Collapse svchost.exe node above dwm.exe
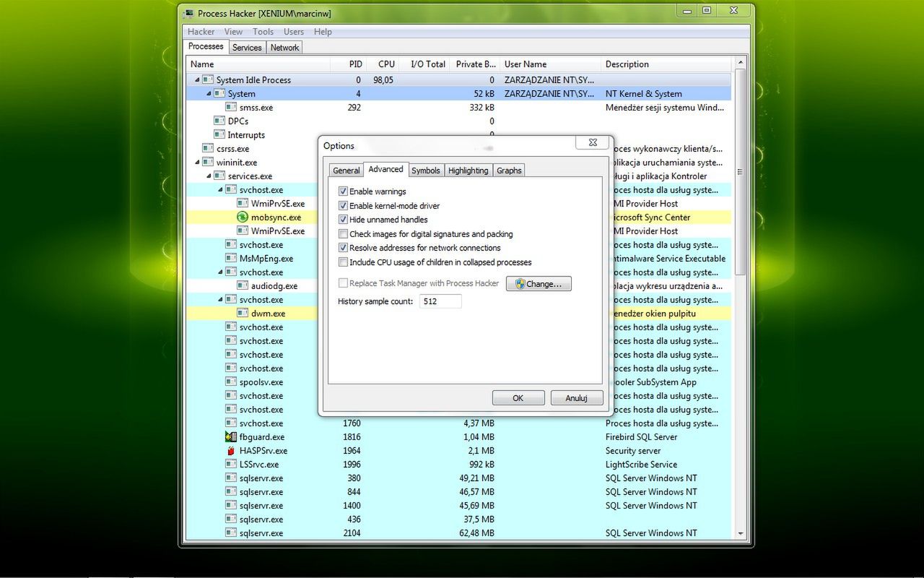The image size is (924, 578). pos(220,300)
